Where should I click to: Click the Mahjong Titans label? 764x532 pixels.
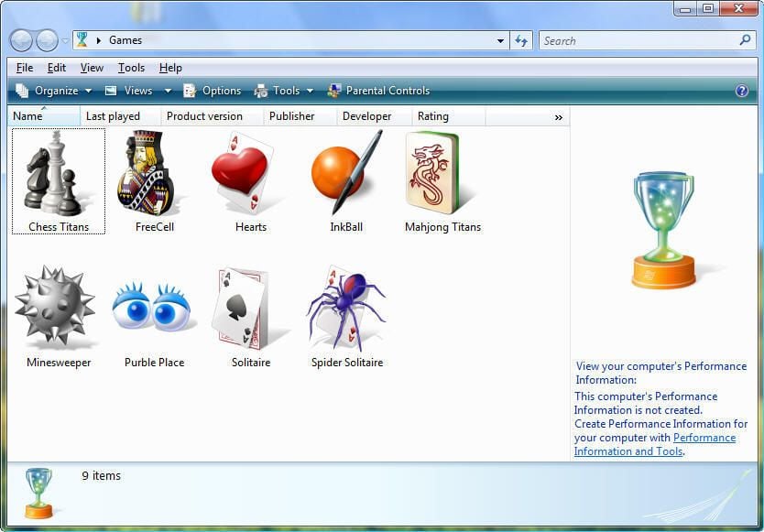(442, 227)
